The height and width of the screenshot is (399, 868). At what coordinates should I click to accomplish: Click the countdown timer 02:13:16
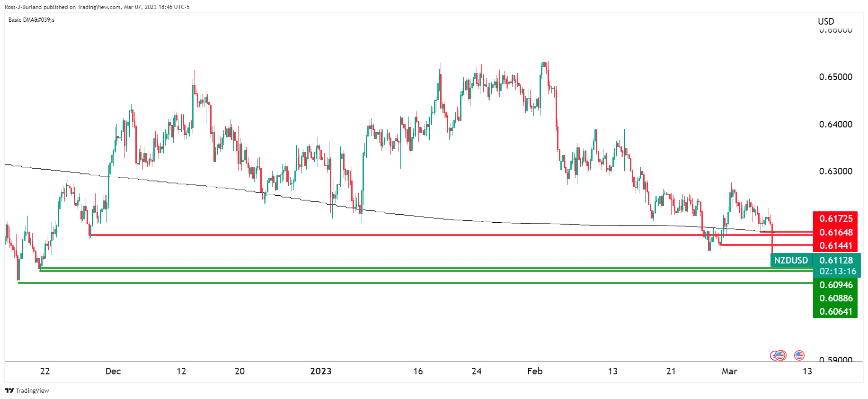(x=838, y=272)
